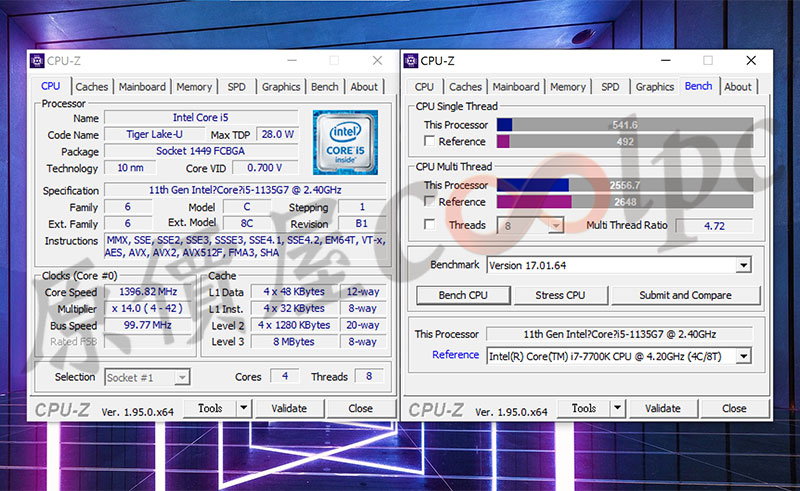This screenshot has width=800, height=491.
Task: Click Tools button in right window
Action: [x=584, y=408]
